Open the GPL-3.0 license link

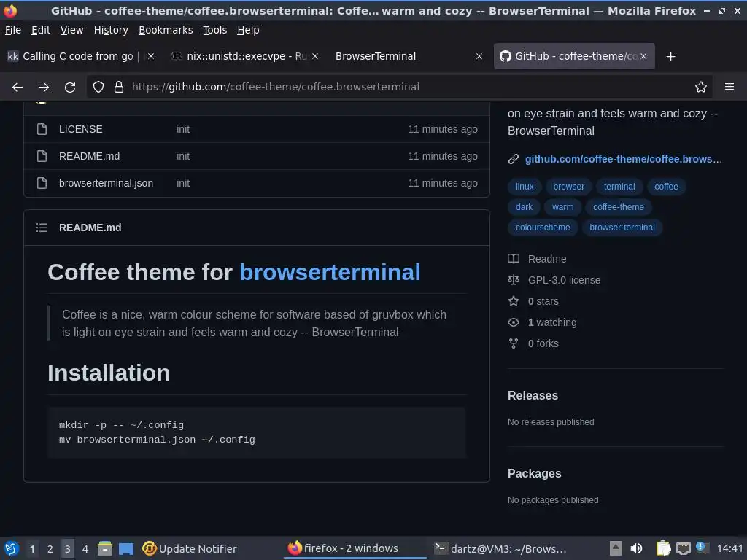[x=564, y=280]
